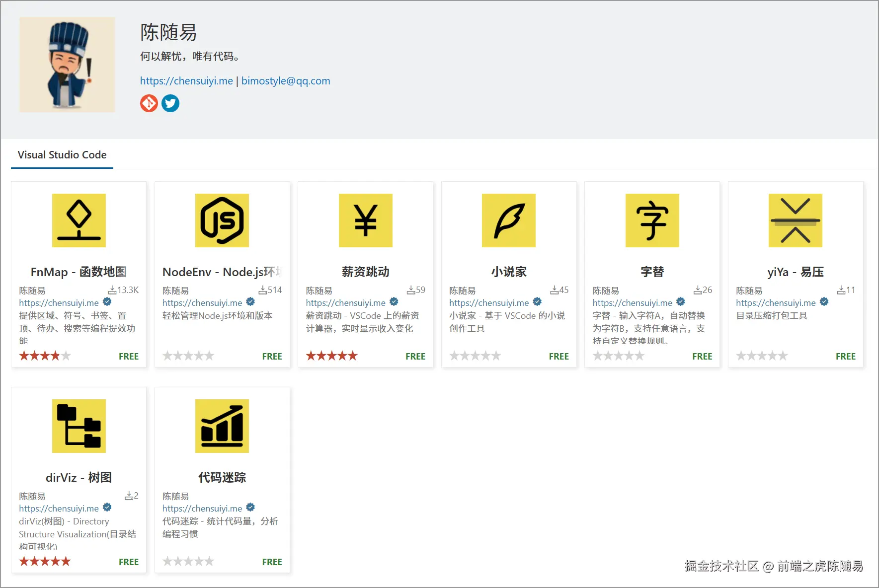Image resolution: width=879 pixels, height=588 pixels.
Task: Open chensuiyi.me link on 字替 card
Action: click(633, 303)
